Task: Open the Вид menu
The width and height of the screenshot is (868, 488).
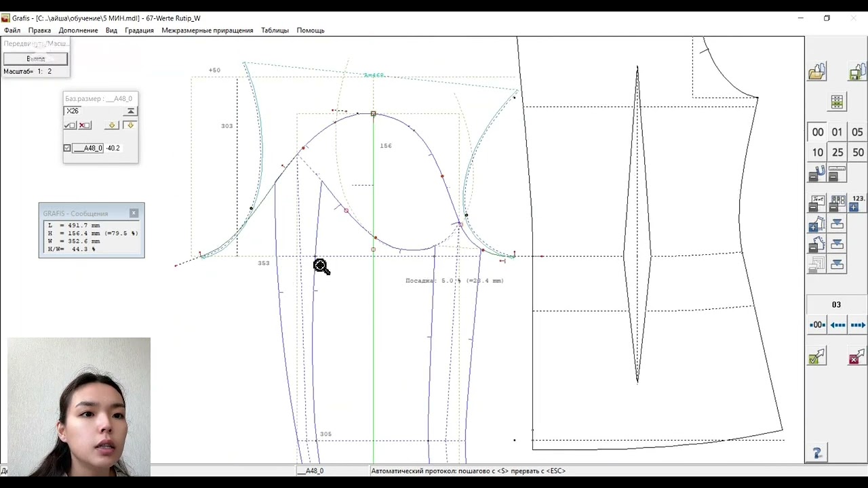Action: 111,30
